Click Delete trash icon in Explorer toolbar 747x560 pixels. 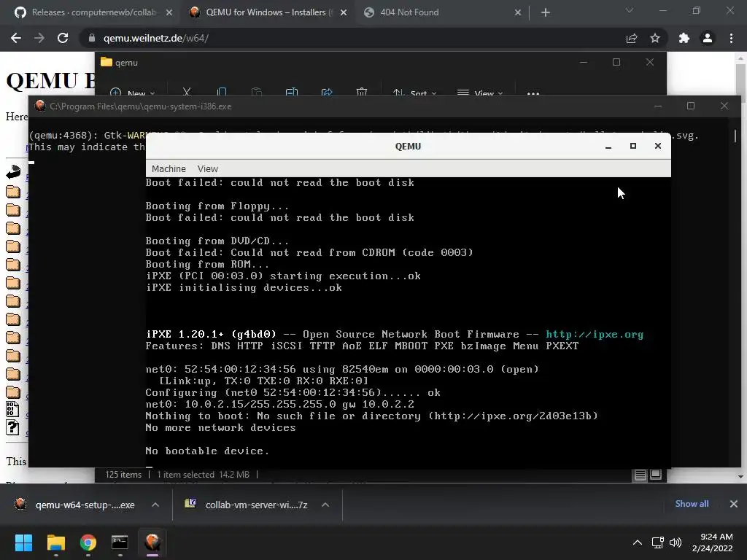(362, 92)
